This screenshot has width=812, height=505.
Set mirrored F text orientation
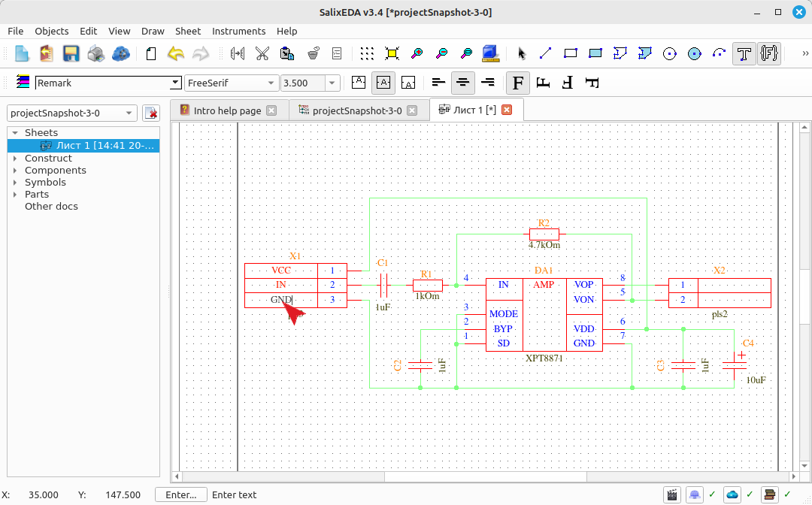click(x=568, y=82)
